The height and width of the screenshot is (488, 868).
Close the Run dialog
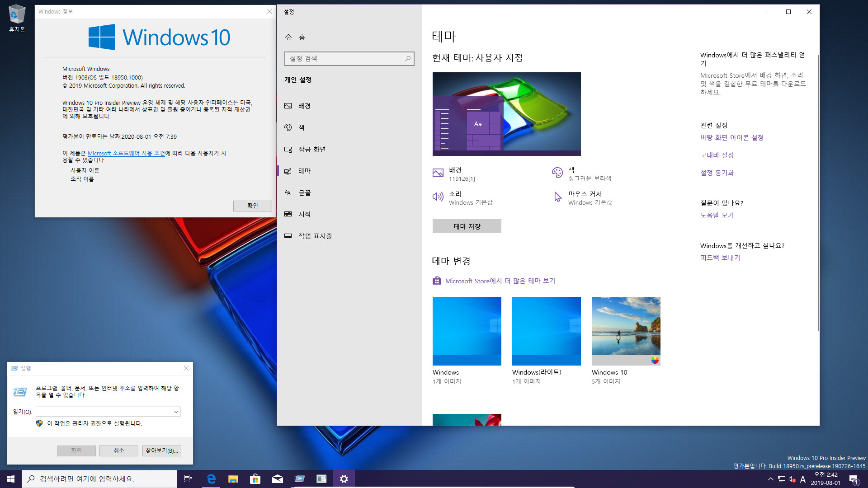pyautogui.click(x=186, y=368)
